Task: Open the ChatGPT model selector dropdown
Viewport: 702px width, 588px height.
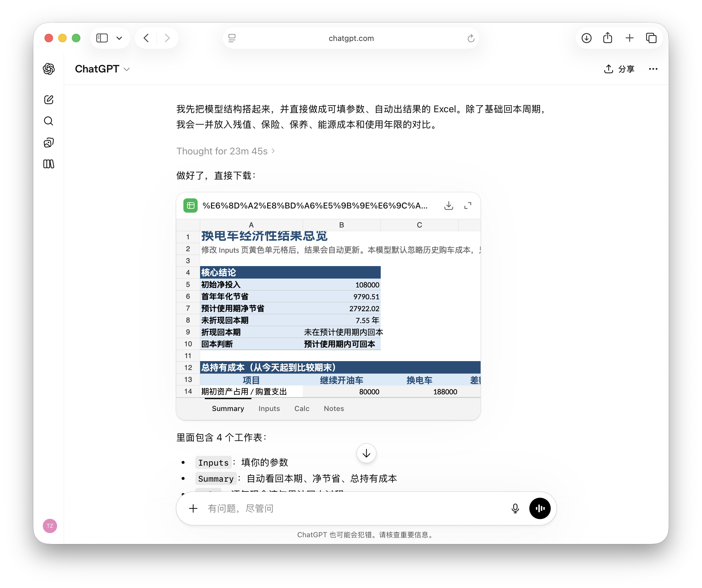Action: pos(126,69)
